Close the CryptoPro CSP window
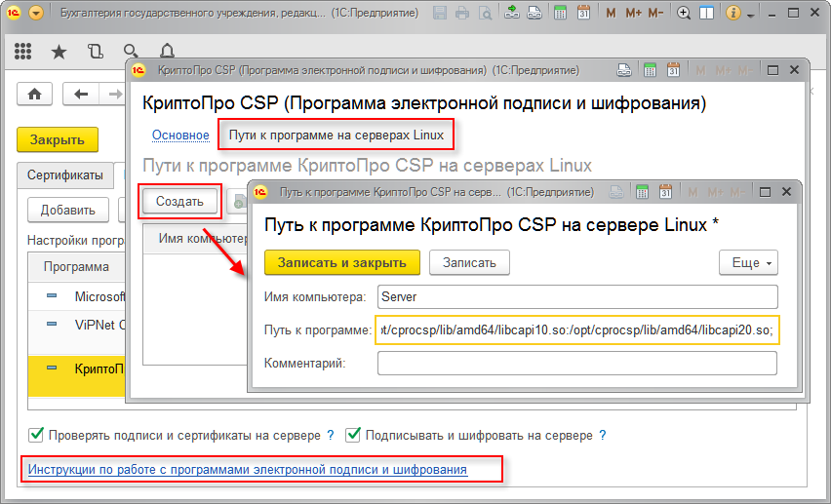Viewport: 831px width, 504px height. pos(795,70)
